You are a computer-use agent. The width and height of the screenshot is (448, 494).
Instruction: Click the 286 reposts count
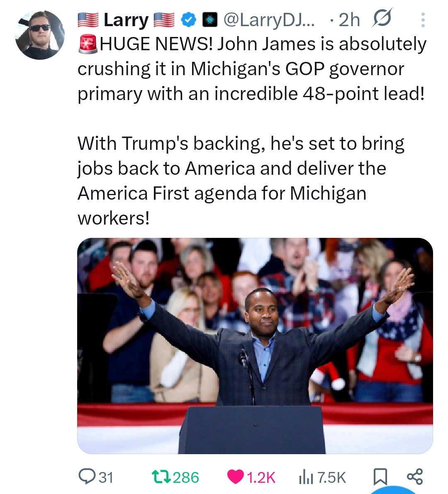186,477
